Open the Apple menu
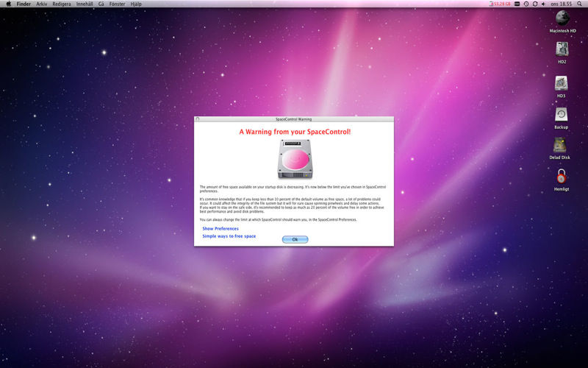 [8, 4]
